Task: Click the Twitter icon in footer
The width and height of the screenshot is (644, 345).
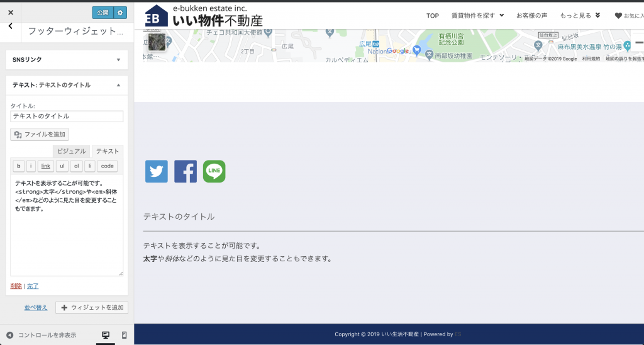Action: (x=157, y=171)
